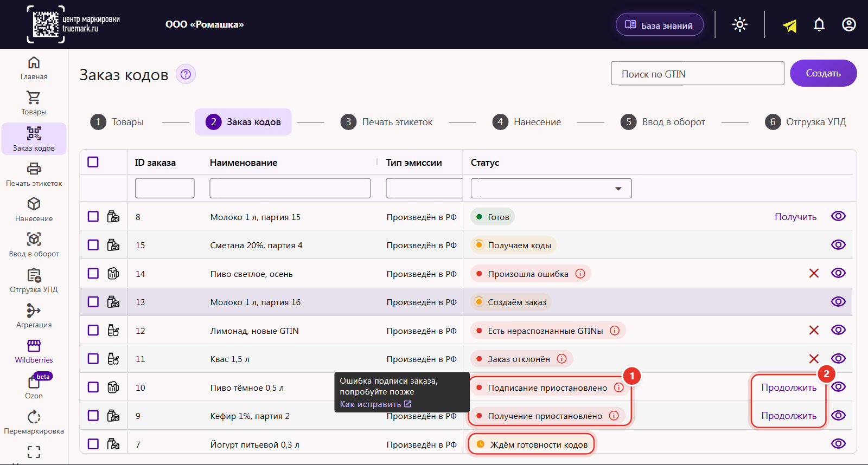Screen dimensions: 868x465
Task: Go to Товары cart icon in sidebar
Action: click(x=34, y=98)
